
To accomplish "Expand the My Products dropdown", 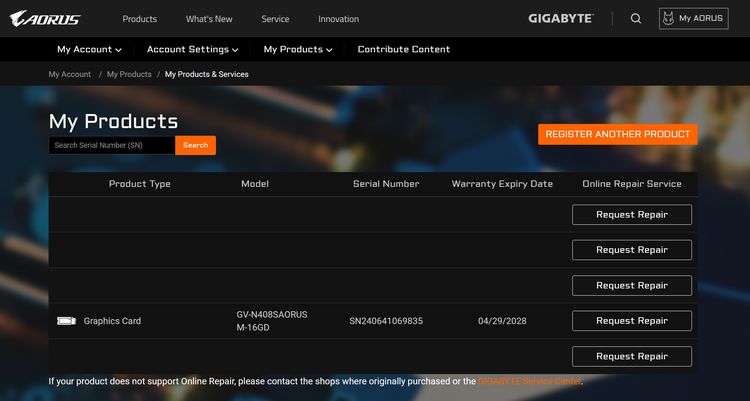I will tap(298, 49).
